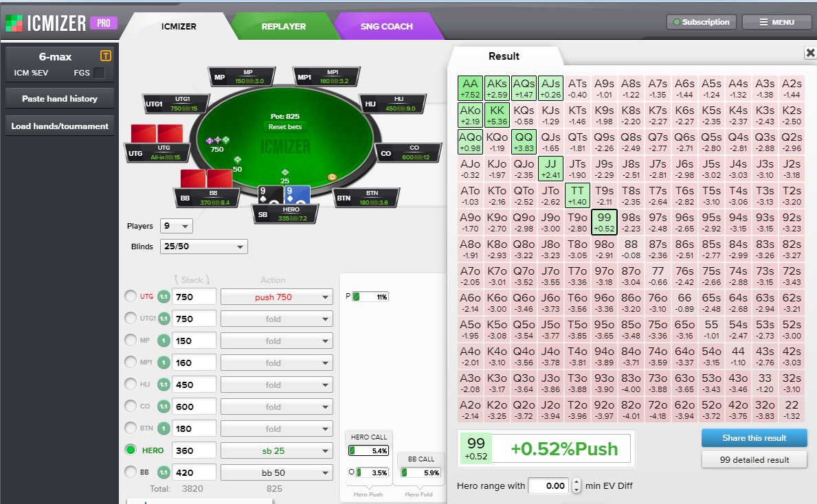Click the PRO badge
Viewport: 817px width, 504px height.
point(104,23)
